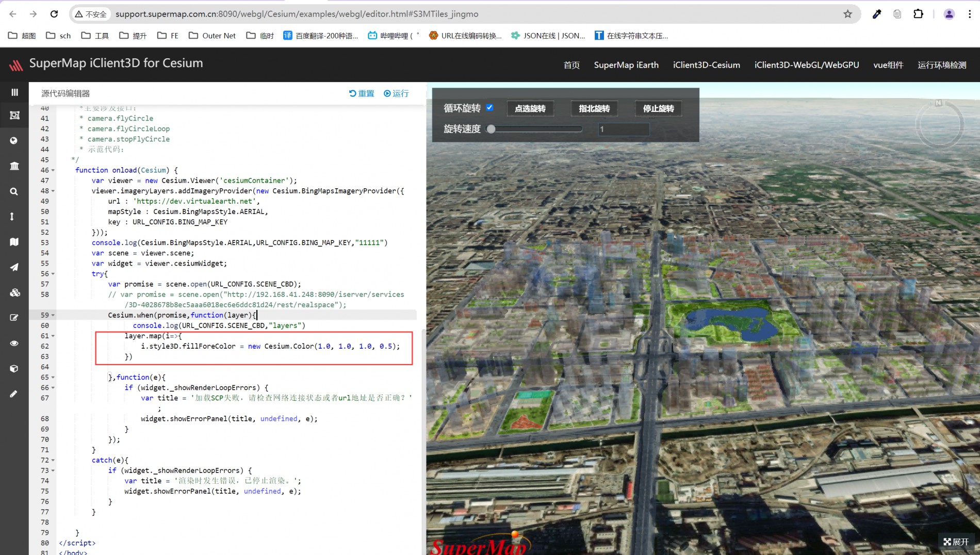Open the eye visibility category icon
This screenshot has width=980, height=555.
[x=14, y=343]
